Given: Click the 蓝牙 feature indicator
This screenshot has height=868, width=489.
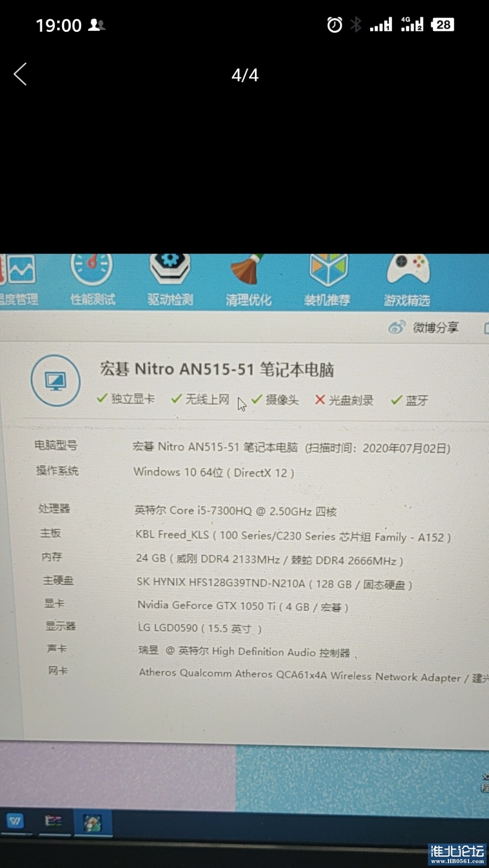Looking at the screenshot, I should [410, 400].
